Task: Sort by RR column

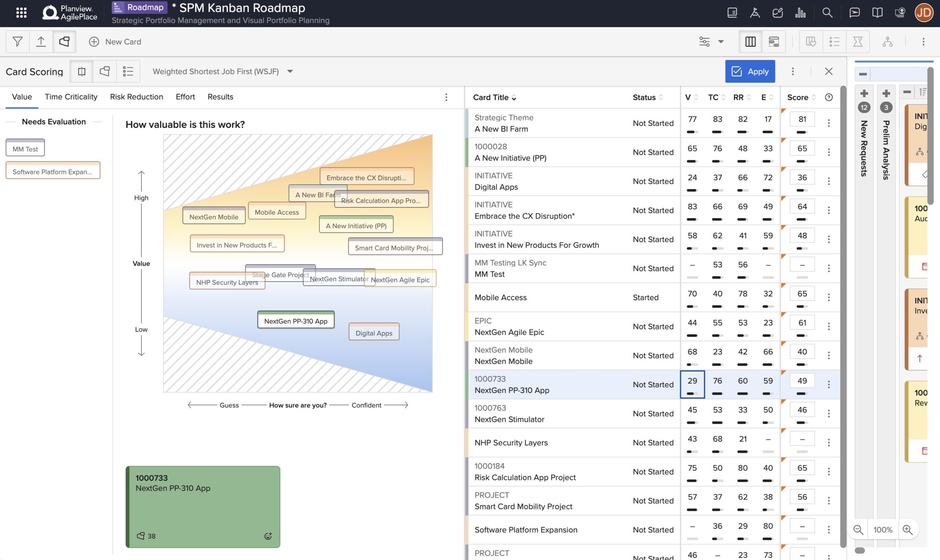Action: (742, 97)
